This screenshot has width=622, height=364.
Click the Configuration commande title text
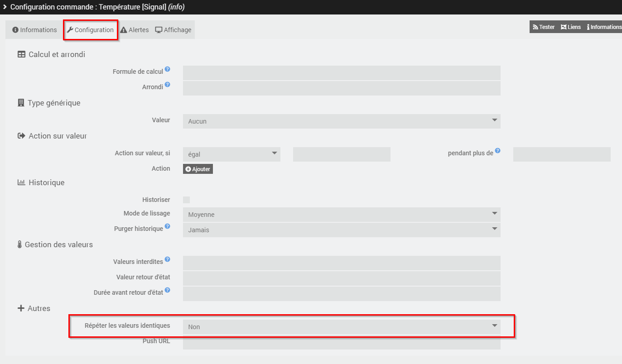97,7
